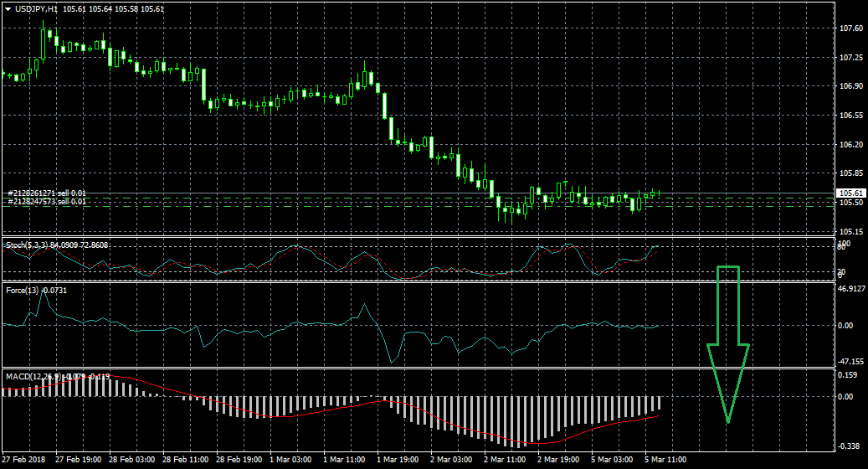This screenshot has width=868, height=469.
Task: Click the Force index 46.9127 scale value
Action: tap(850, 289)
